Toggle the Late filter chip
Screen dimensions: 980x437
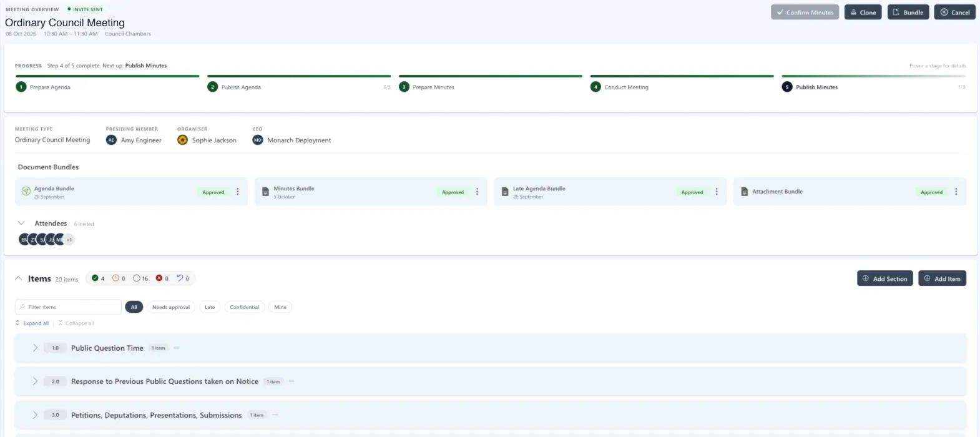click(x=210, y=307)
